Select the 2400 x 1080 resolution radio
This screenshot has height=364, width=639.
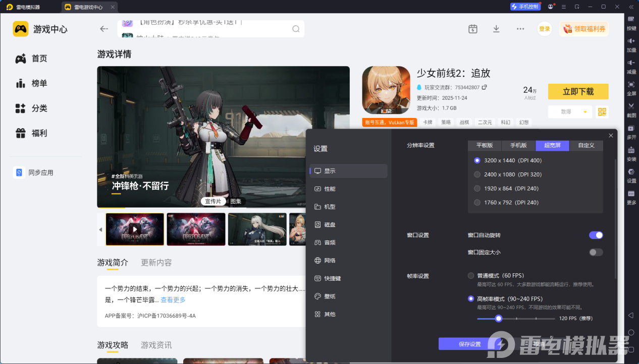tap(477, 174)
